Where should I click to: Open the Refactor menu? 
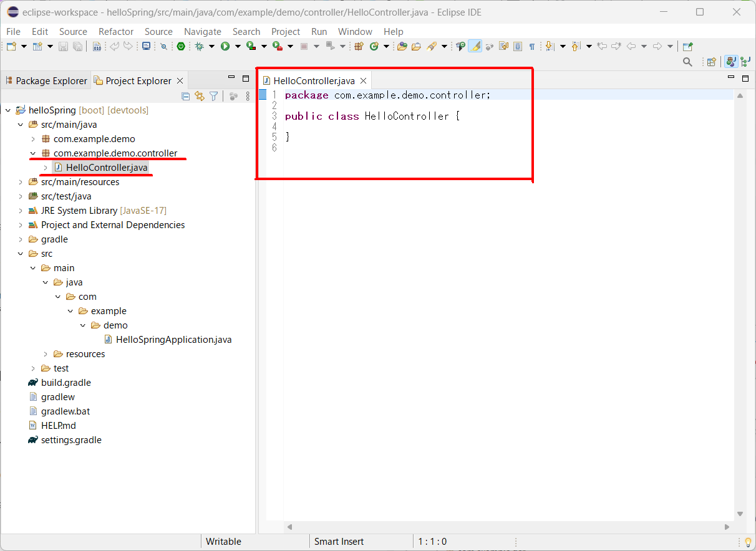[115, 31]
